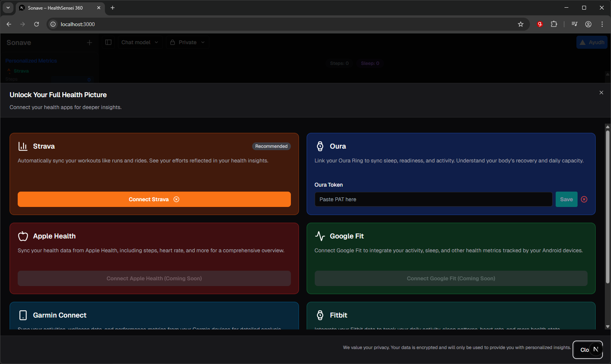Click the Steps: 0 badge

(339, 63)
